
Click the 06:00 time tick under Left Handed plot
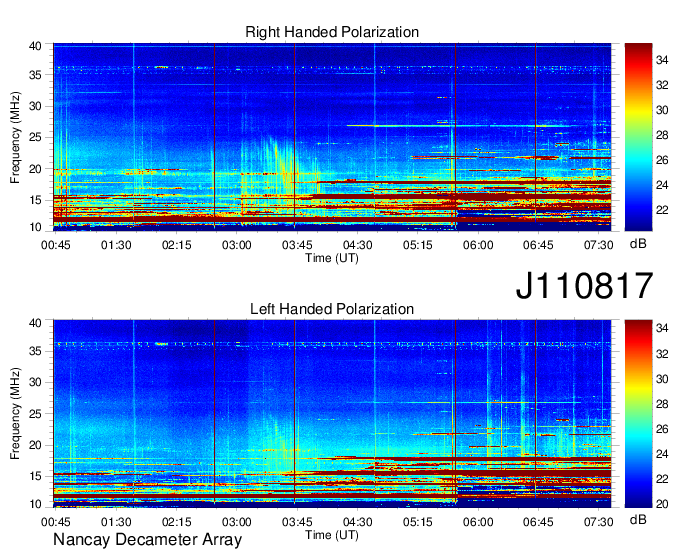coord(478,522)
